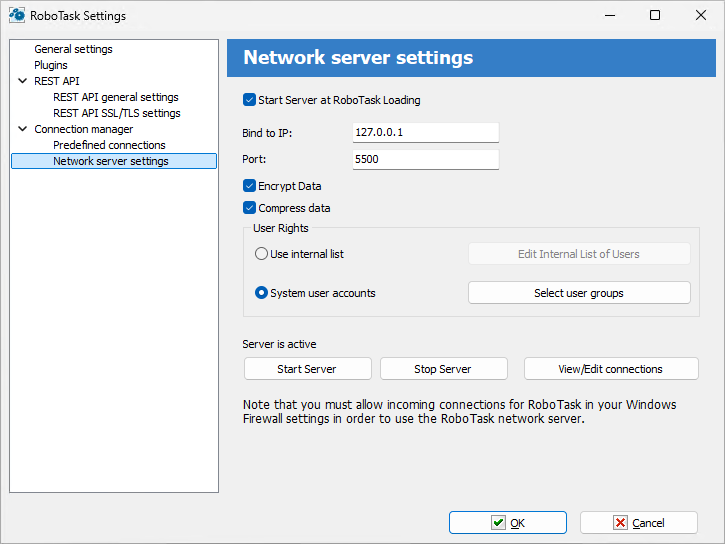725x544 pixels.
Task: Disable the Encrypt Data checkbox
Action: pyautogui.click(x=249, y=186)
